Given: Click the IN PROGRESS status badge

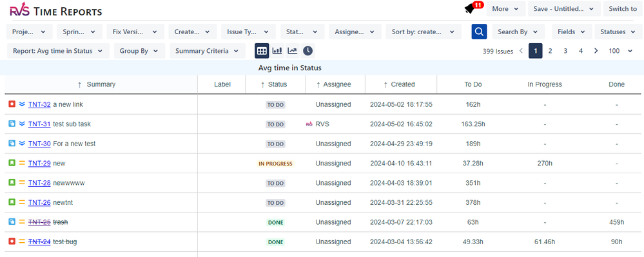Looking at the screenshot, I should (x=276, y=164).
